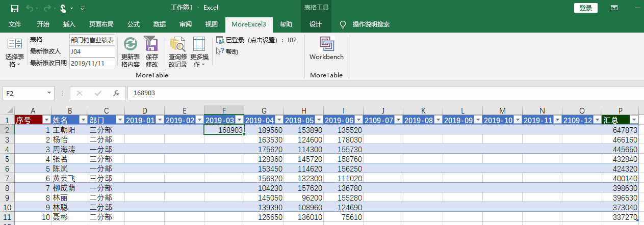Open the customize quick access toolbar arrow
Viewport: 644px width, 225px height.
83,8
